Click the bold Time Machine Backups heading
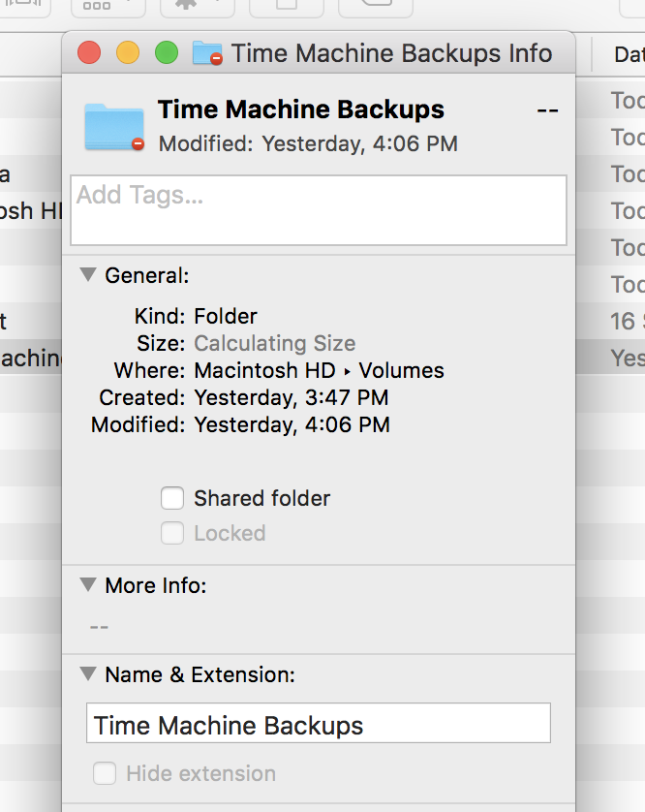 pos(301,109)
